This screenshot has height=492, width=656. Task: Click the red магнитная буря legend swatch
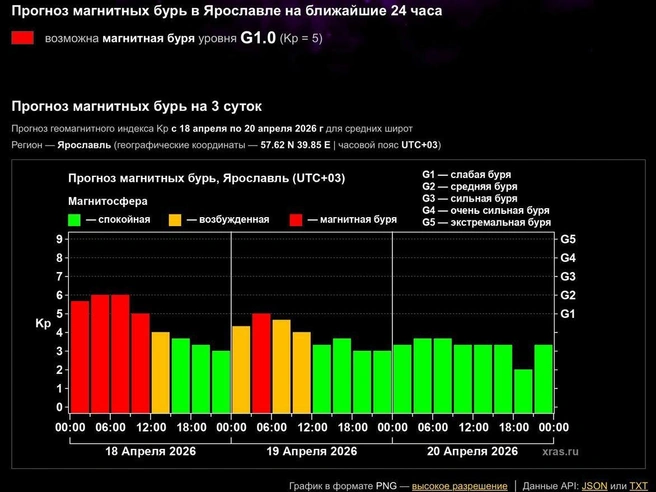(296, 220)
